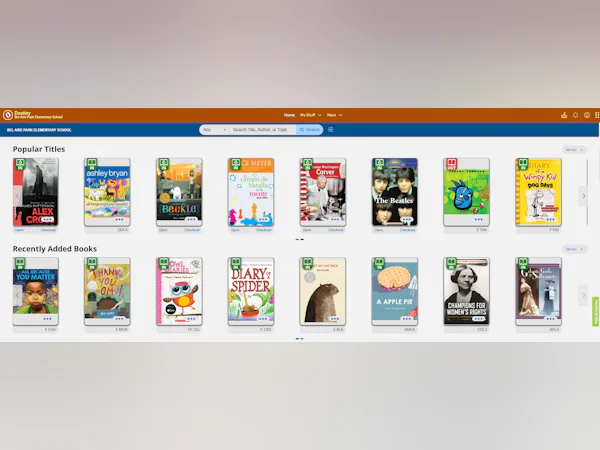The width and height of the screenshot is (600, 450).
Task: Open more options on Wimpy Kid book
Action: (x=550, y=219)
